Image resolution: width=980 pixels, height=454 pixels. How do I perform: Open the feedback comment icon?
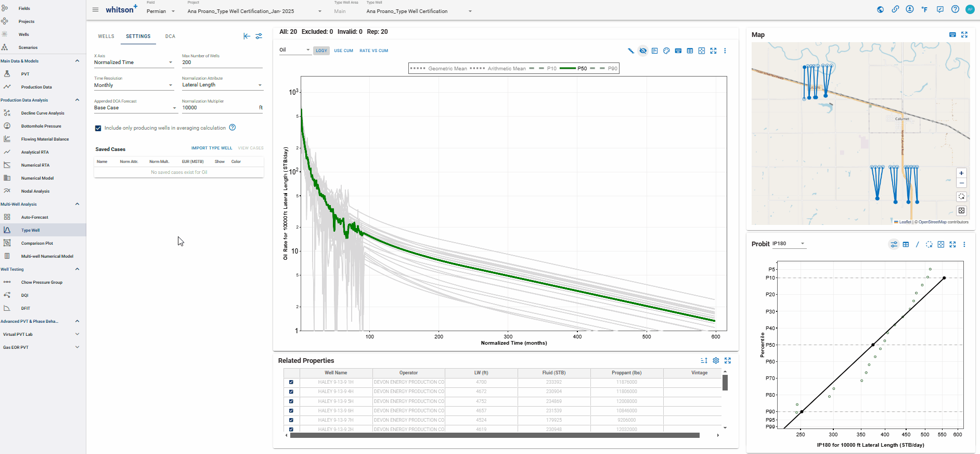click(x=940, y=9)
